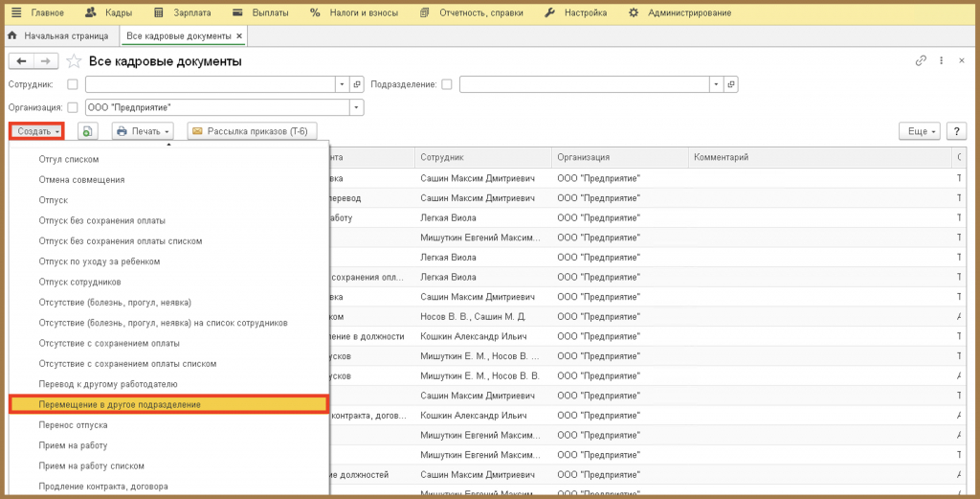Expand the Еще dropdown menu
This screenshot has height=499, width=980.
(920, 131)
